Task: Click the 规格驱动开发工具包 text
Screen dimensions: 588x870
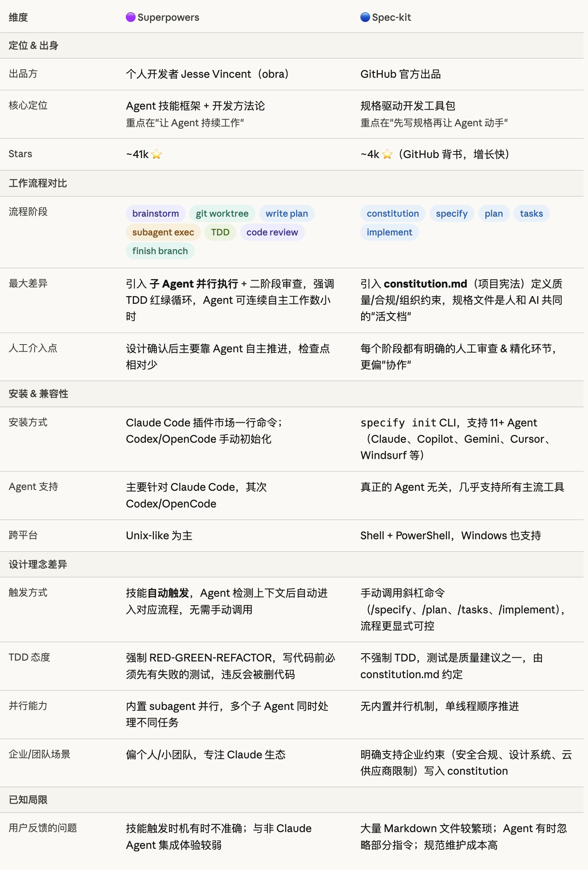Action: point(408,106)
